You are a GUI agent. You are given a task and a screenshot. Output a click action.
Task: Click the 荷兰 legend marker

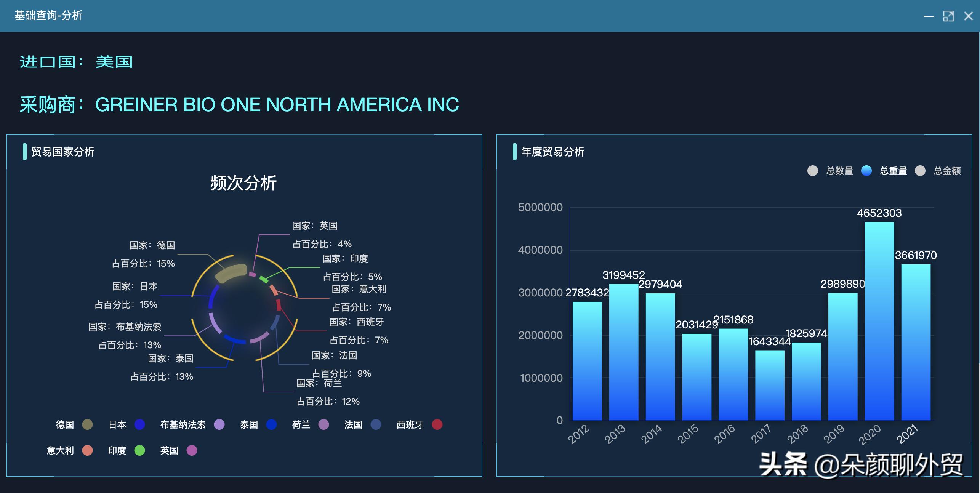tap(323, 424)
